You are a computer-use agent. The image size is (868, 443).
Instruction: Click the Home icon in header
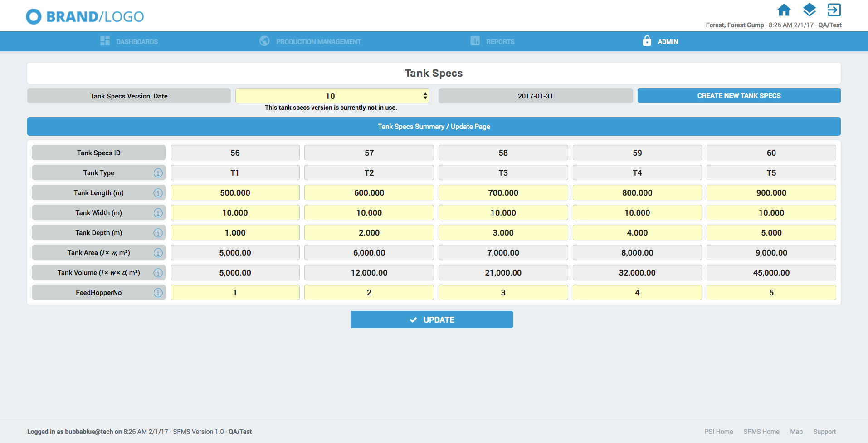[x=784, y=10]
